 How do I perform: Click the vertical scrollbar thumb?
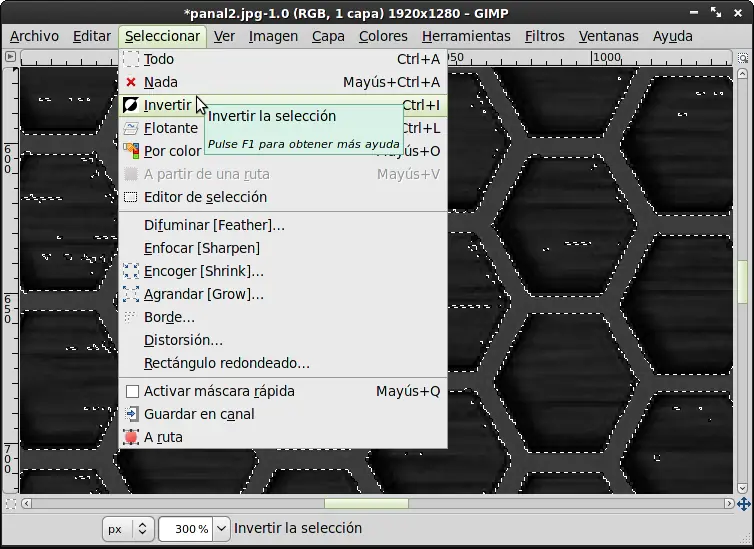tap(742, 282)
